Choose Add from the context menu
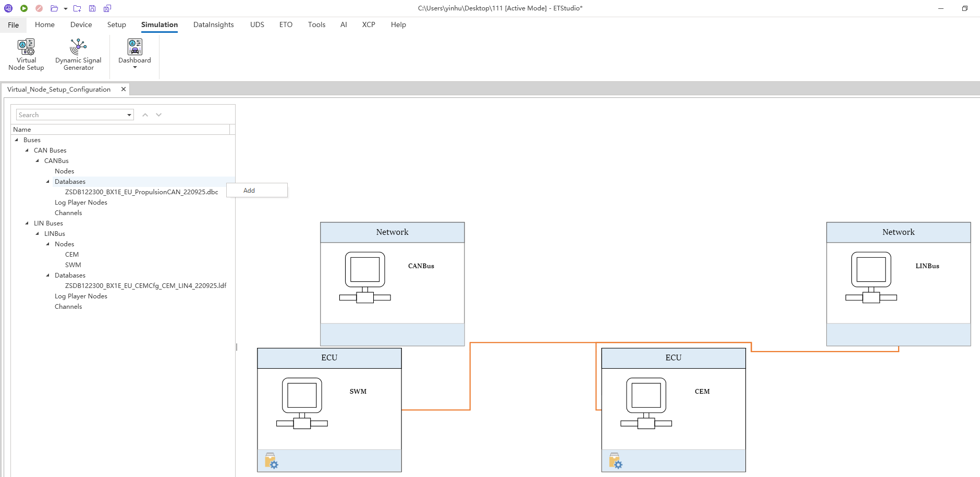The height and width of the screenshot is (477, 980). 249,191
